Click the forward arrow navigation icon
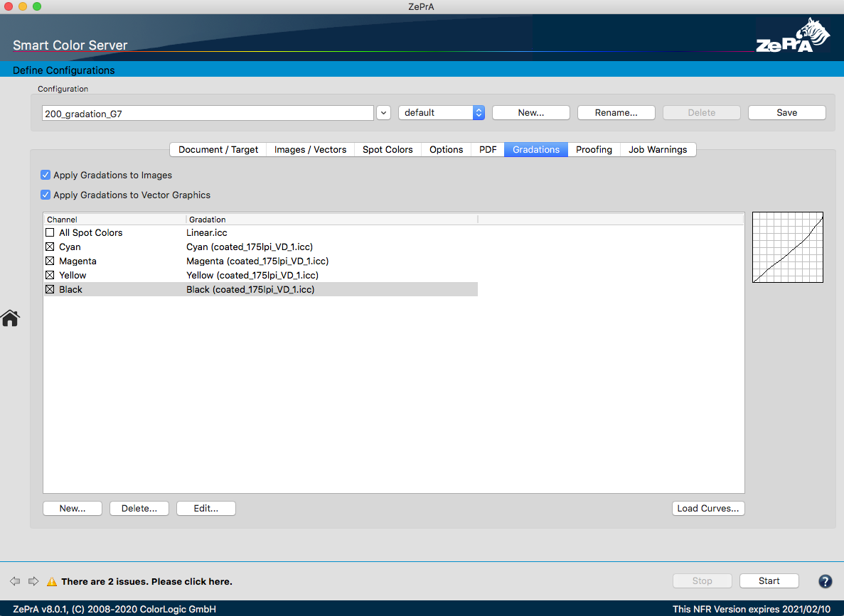844x616 pixels. (x=33, y=581)
